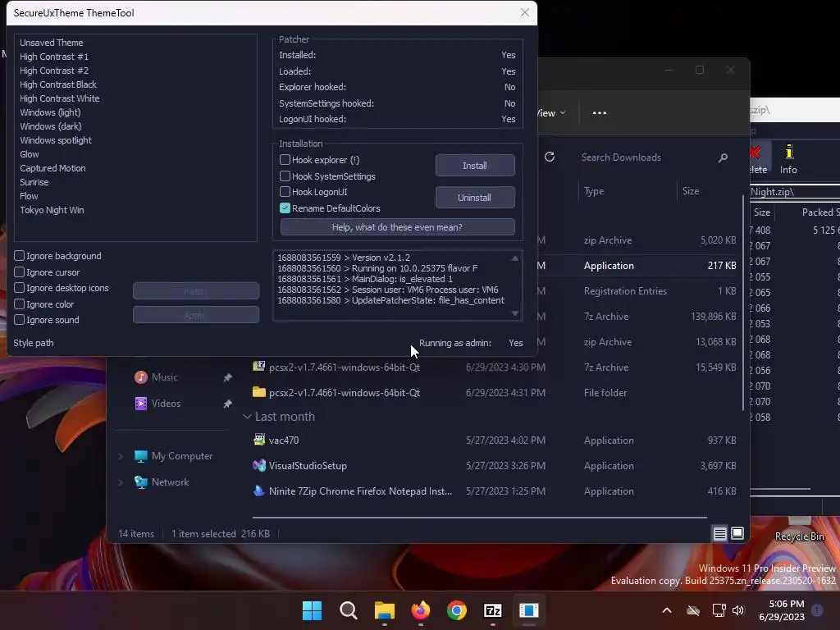Tick the Hook explorer (!) checkbox
840x630 pixels.
[x=285, y=160]
